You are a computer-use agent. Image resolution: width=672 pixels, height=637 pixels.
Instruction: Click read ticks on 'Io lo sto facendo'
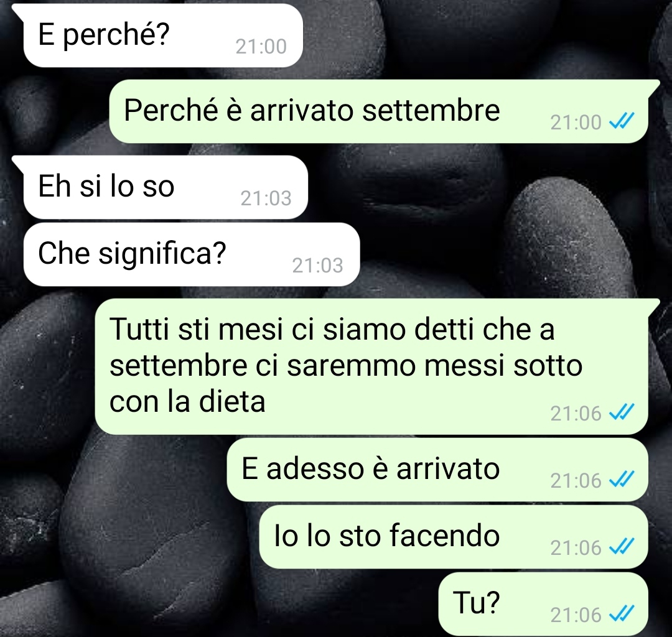tap(622, 547)
